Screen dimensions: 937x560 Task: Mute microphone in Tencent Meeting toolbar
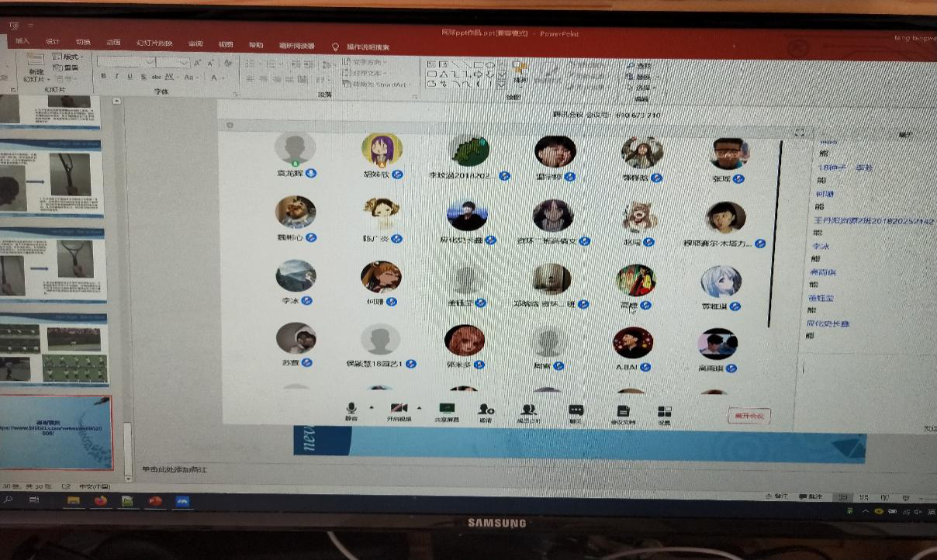(x=351, y=411)
